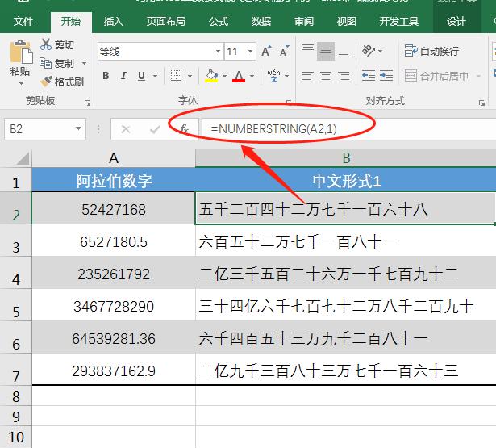This screenshot has height=448, width=496.
Task: Open the Page Layout (页面布局) tab
Action: point(166,22)
